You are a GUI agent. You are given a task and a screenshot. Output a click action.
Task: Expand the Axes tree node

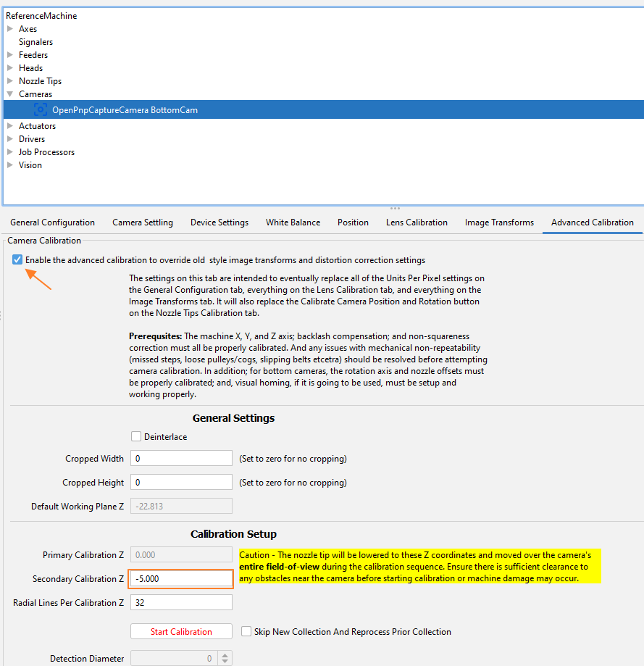tap(10, 29)
